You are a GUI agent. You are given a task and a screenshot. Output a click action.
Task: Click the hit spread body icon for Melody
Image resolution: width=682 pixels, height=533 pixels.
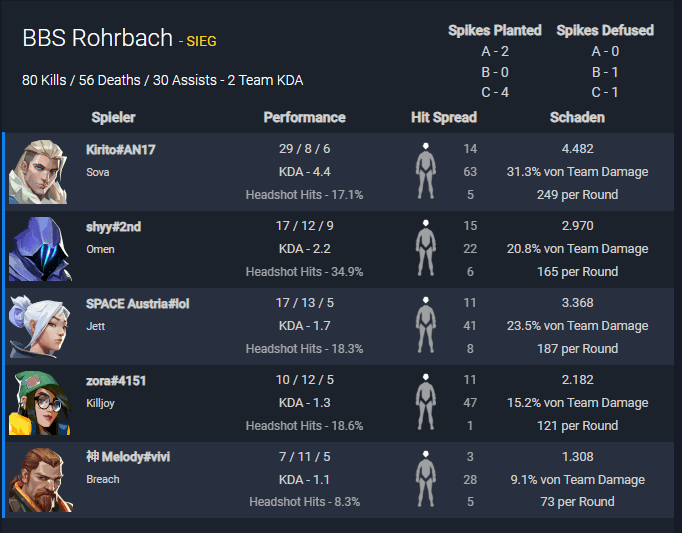425,479
